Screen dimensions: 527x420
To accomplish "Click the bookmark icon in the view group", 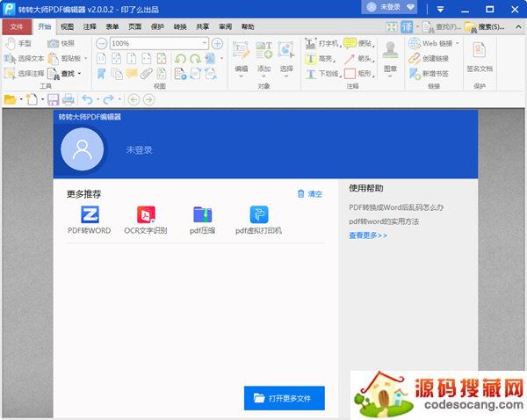I will [x=102, y=74].
